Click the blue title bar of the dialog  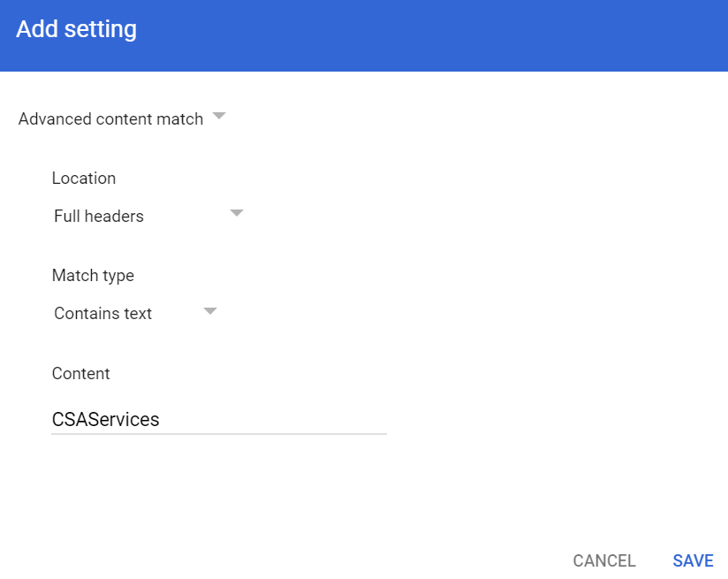364,35
